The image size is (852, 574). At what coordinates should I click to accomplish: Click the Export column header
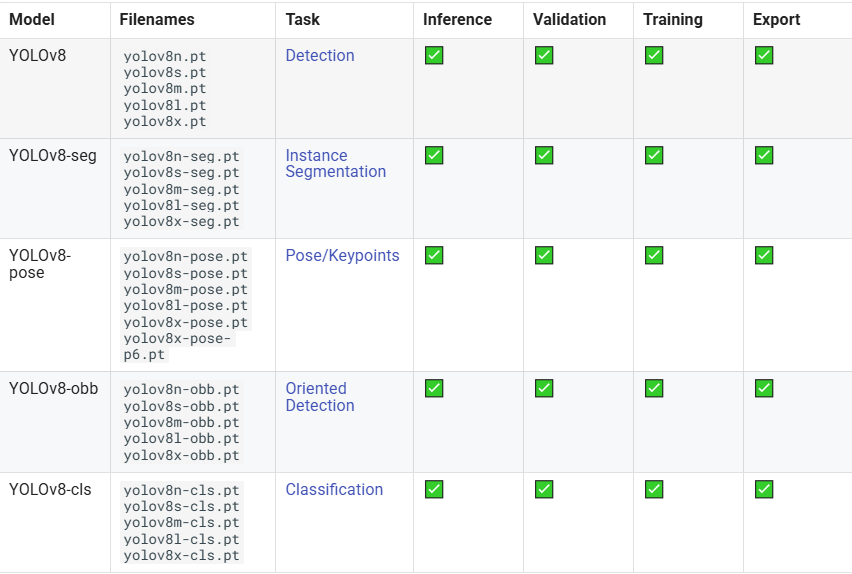(776, 20)
